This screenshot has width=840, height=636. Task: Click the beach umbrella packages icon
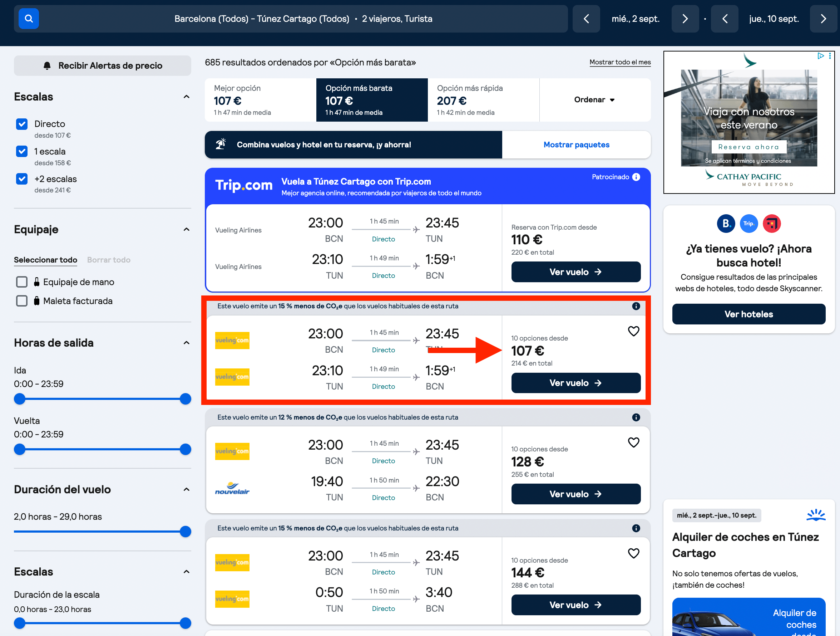point(221,145)
